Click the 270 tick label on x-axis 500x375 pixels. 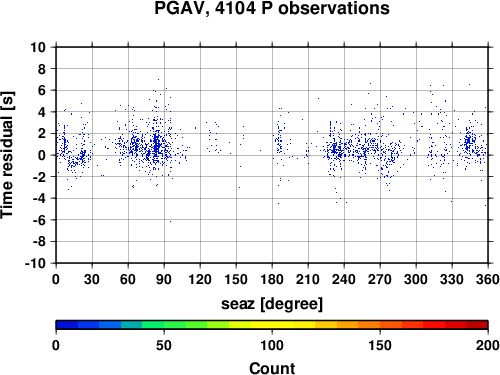[x=380, y=279]
